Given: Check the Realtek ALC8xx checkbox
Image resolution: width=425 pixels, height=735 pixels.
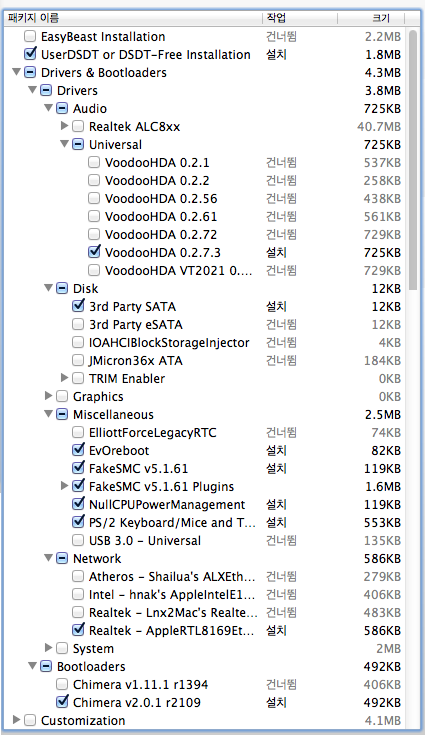Looking at the screenshot, I should [78, 126].
